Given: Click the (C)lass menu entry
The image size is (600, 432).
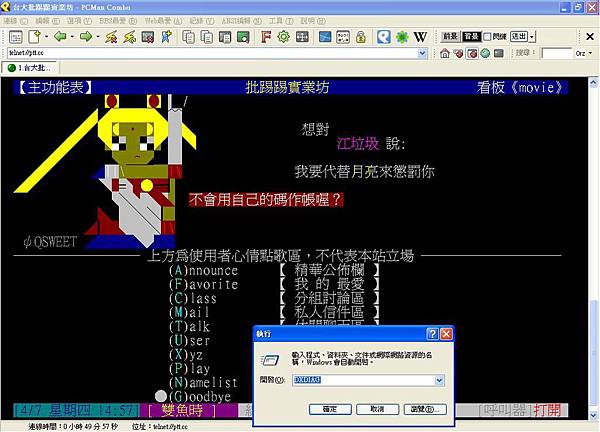Looking at the screenshot, I should point(193,298).
